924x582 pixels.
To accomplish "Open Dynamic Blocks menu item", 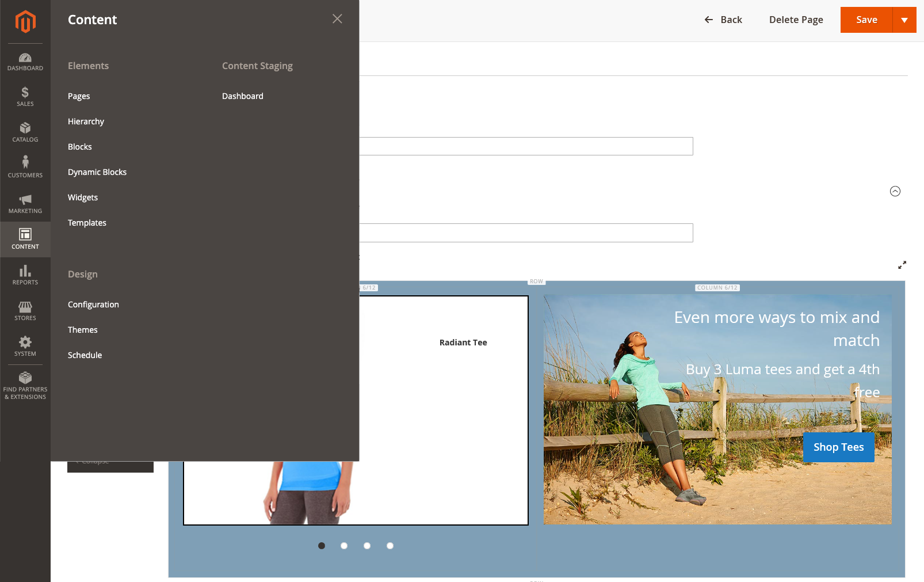I will pyautogui.click(x=97, y=172).
